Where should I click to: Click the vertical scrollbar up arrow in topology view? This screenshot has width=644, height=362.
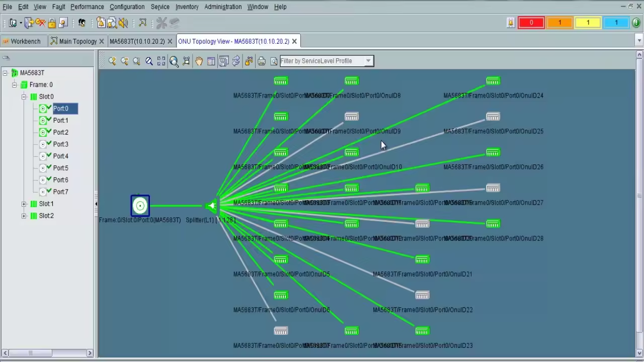(639, 54)
